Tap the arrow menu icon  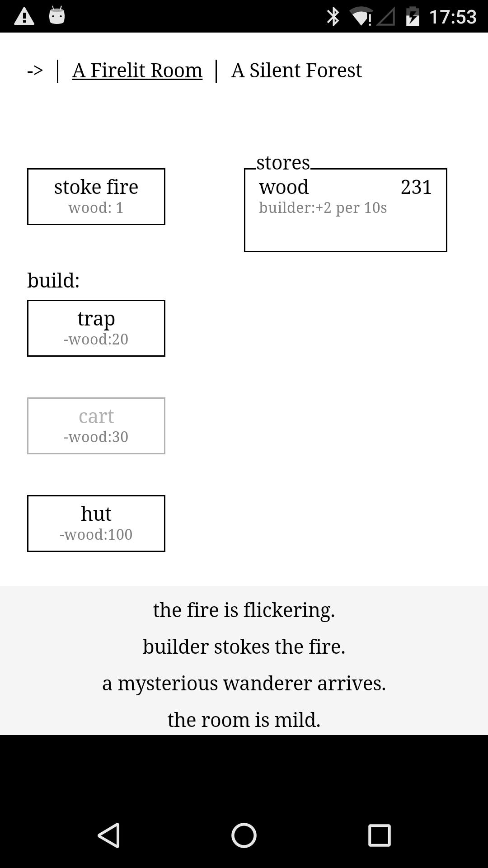pos(35,71)
